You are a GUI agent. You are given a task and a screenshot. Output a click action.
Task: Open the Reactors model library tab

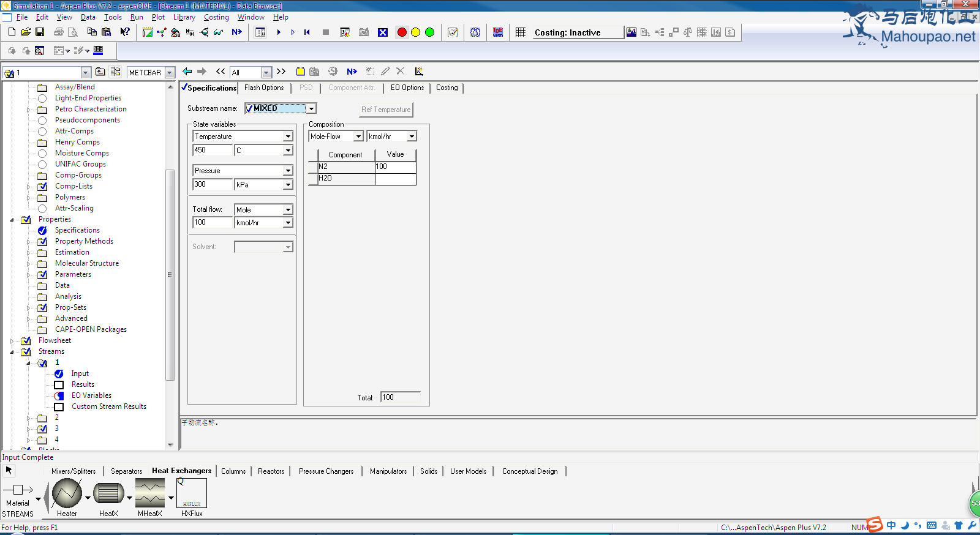pos(271,471)
